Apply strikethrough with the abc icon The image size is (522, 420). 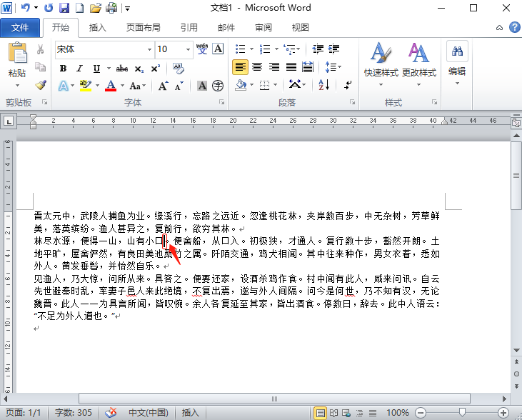(122, 69)
